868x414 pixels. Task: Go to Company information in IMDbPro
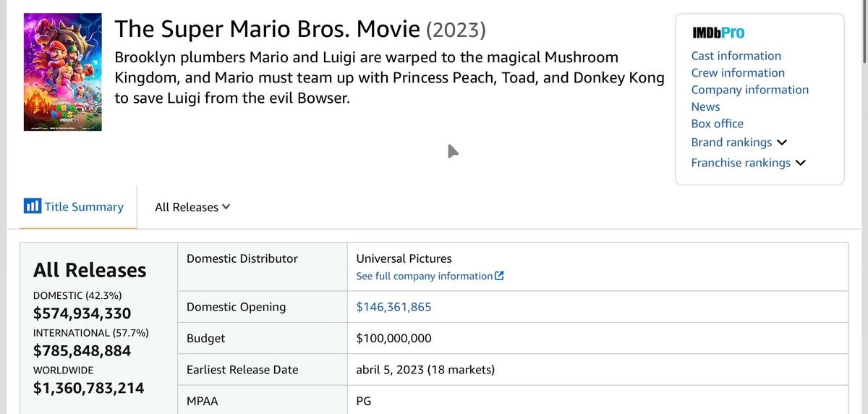click(750, 90)
